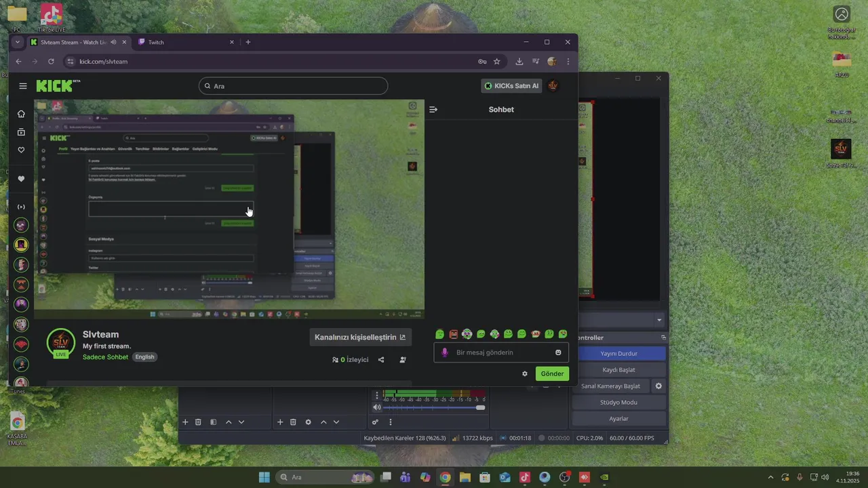Image resolution: width=868 pixels, height=488 pixels.
Task: Open File Explorer from the taskbar
Action: (x=465, y=478)
